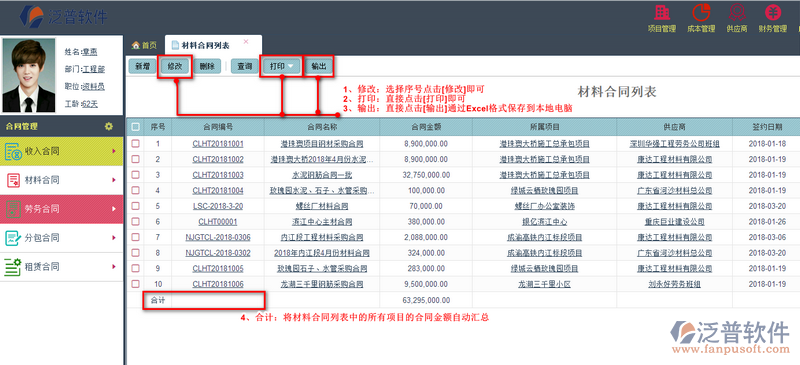The width and height of the screenshot is (800, 365).
Task: Open 财务管理 module icon
Action: click(x=772, y=13)
